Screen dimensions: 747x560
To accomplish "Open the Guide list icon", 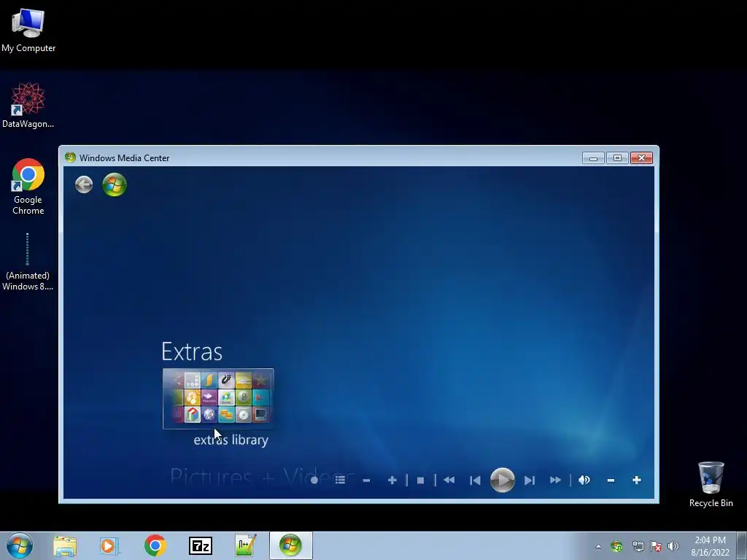I will point(340,480).
